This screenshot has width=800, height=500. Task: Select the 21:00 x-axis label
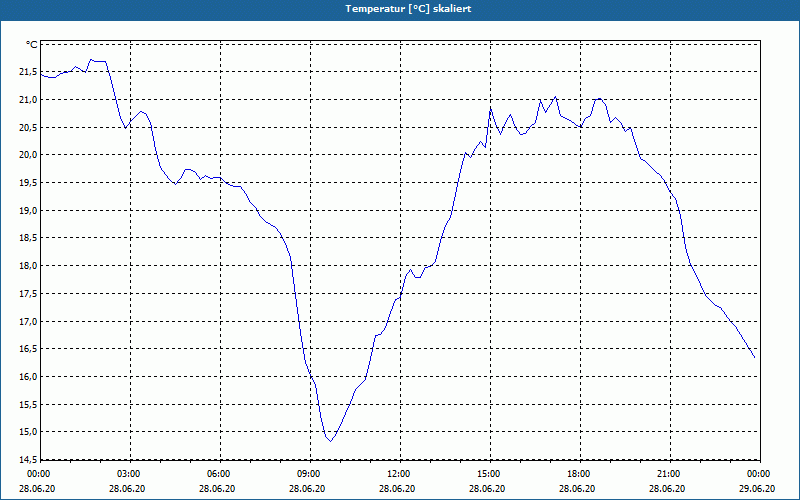tap(670, 474)
